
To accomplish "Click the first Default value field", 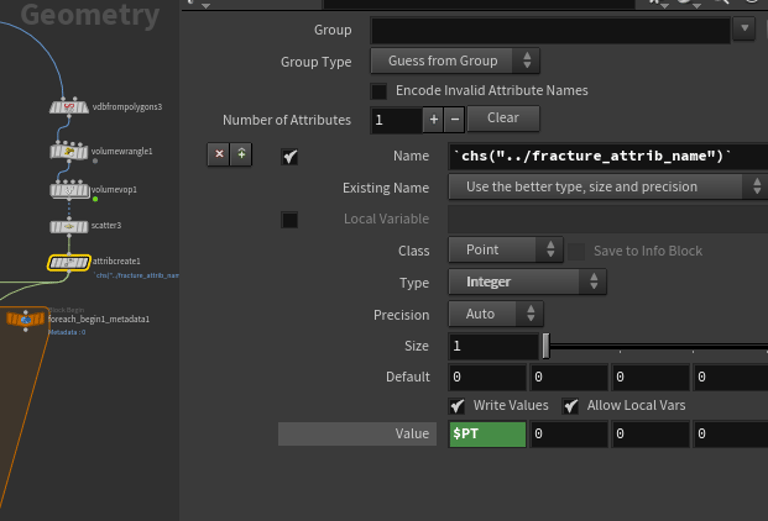I will 488,377.
